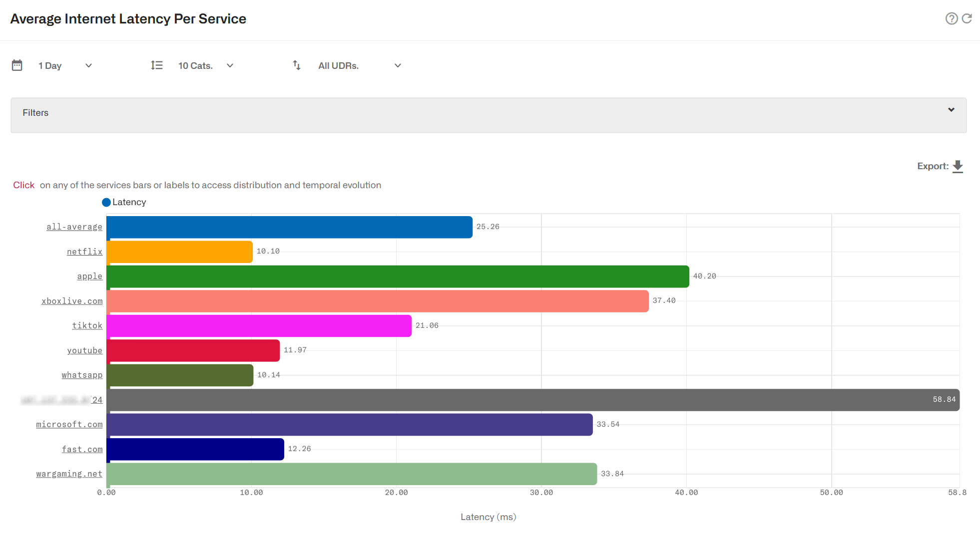Image resolution: width=980 pixels, height=540 pixels.
Task: Open the youtube service label
Action: (84, 350)
